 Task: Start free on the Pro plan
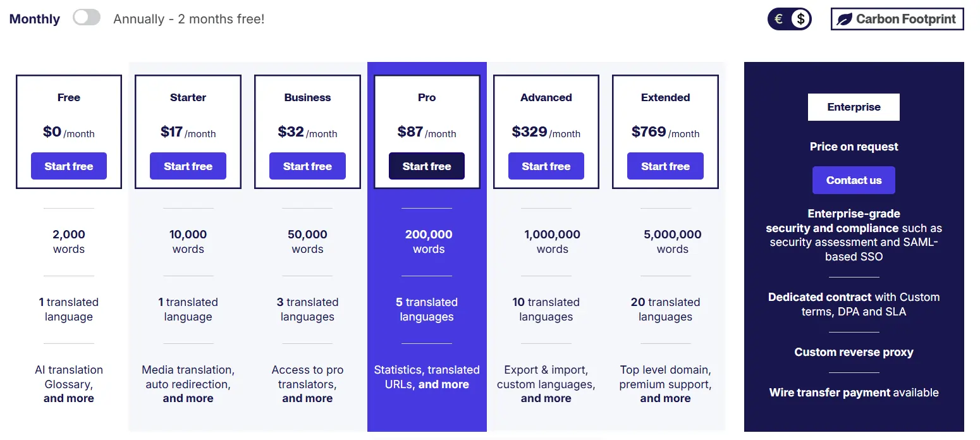(x=427, y=166)
